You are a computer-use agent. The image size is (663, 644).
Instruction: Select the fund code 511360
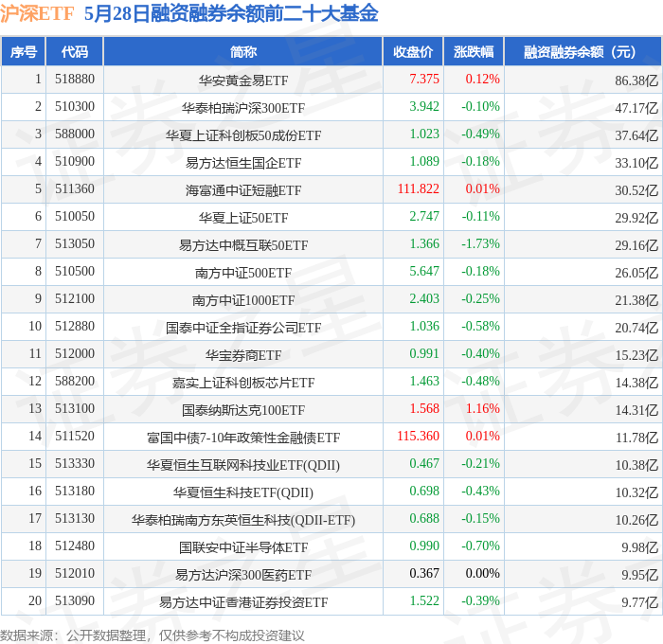[75, 189]
